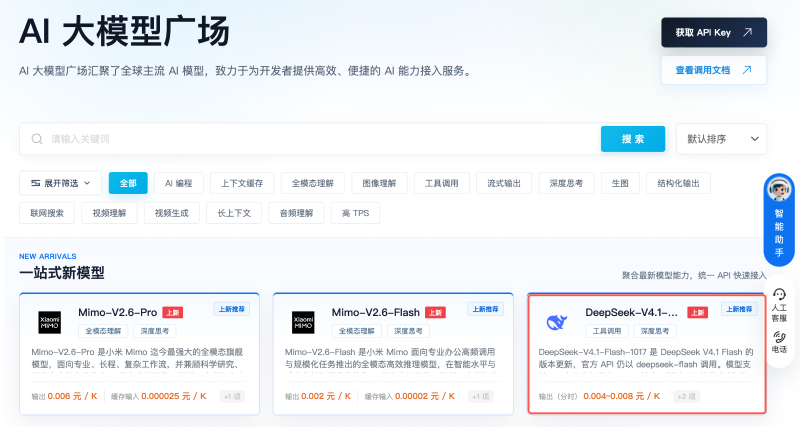The width and height of the screenshot is (800, 427).
Task: Click 上新推荐 ribbon on DeepSeek card
Action: pyautogui.click(x=739, y=309)
